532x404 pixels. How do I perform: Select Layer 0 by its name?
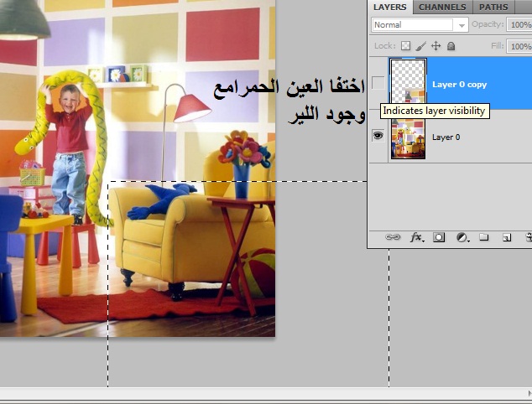pyautogui.click(x=446, y=136)
